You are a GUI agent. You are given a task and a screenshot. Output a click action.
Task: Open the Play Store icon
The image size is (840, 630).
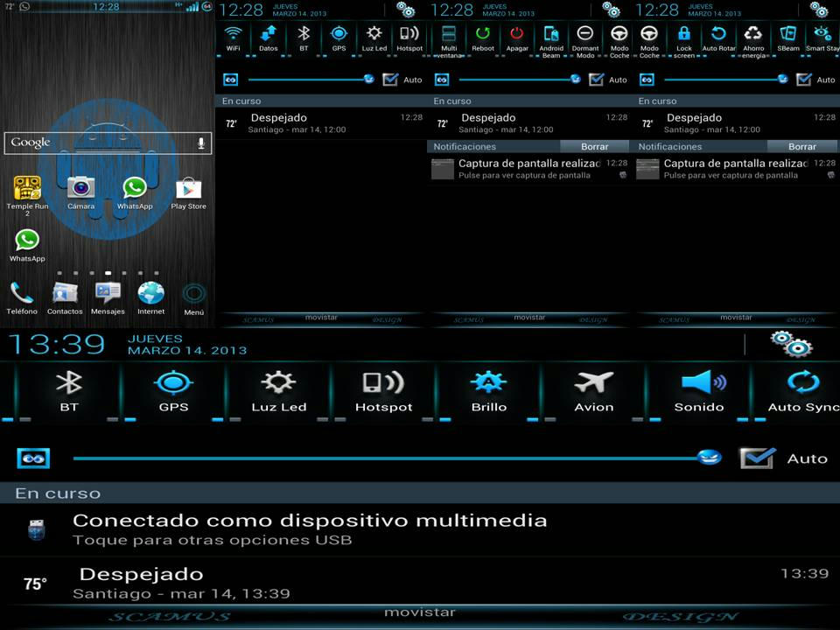(188, 189)
